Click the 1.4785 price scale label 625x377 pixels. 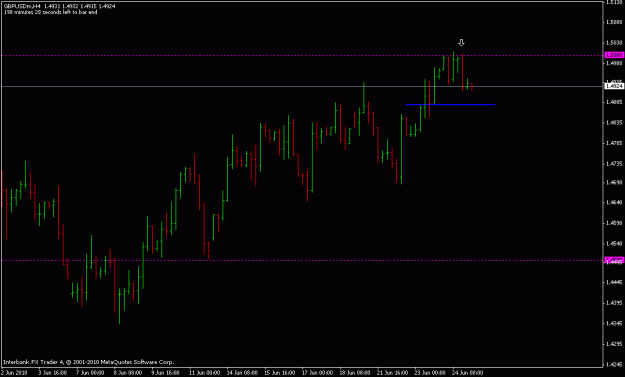tap(614, 143)
